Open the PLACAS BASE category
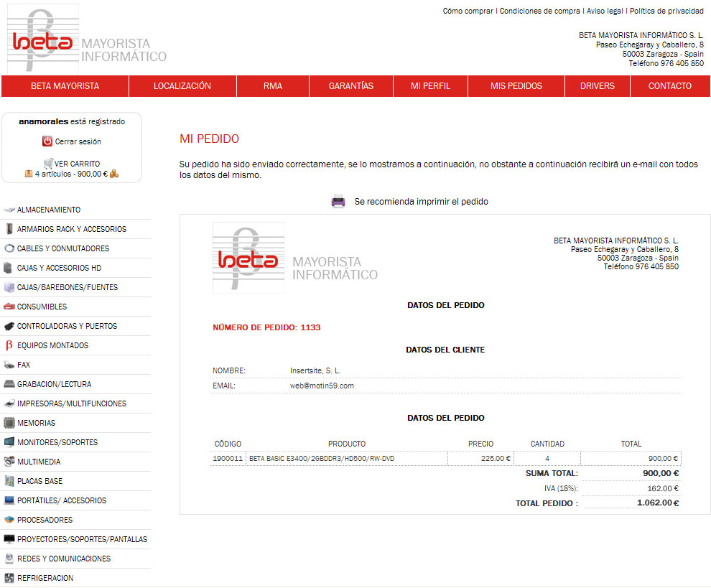This screenshot has width=711, height=588. coord(40,481)
